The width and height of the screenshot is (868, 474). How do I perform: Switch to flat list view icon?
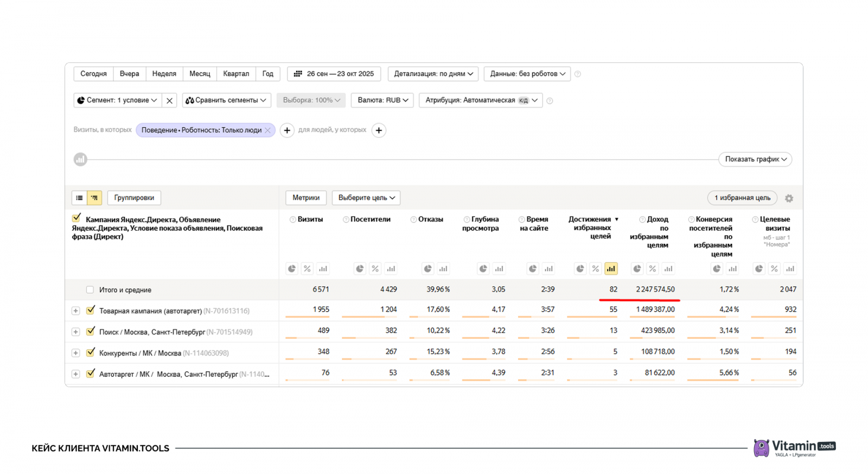pos(79,198)
